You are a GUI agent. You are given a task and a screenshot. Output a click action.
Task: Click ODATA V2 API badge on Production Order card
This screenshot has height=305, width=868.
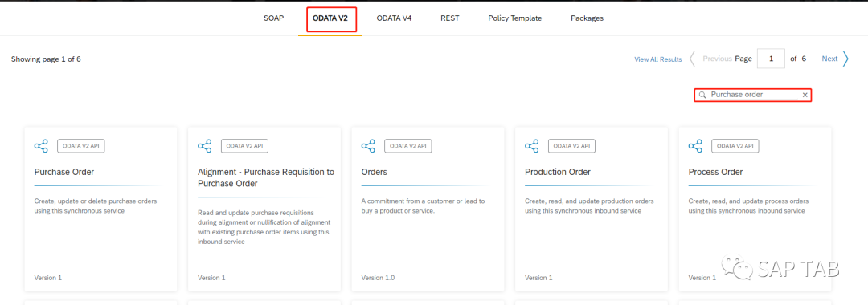pyautogui.click(x=572, y=146)
